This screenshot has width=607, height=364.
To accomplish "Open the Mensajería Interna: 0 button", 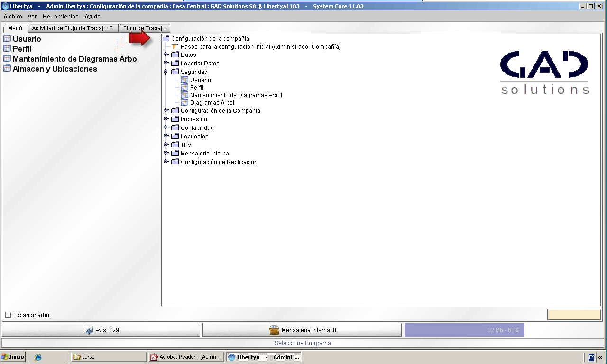I will pos(303,330).
